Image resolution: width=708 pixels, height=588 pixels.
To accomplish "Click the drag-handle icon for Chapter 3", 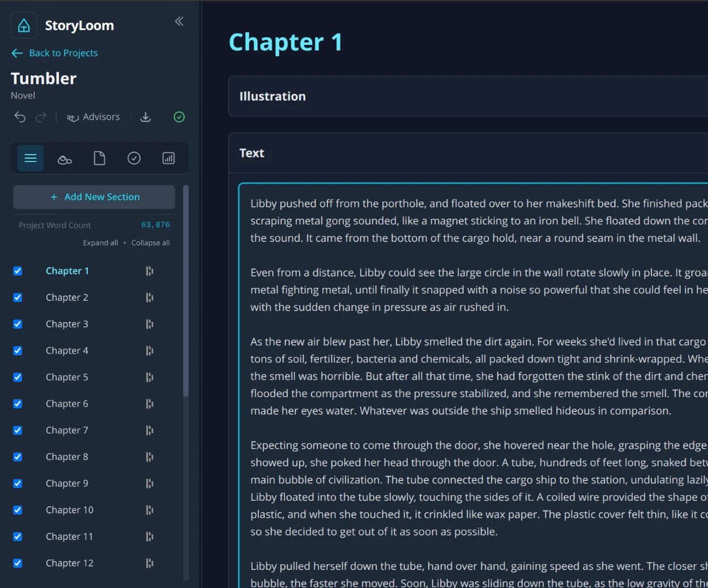I will pyautogui.click(x=150, y=324).
